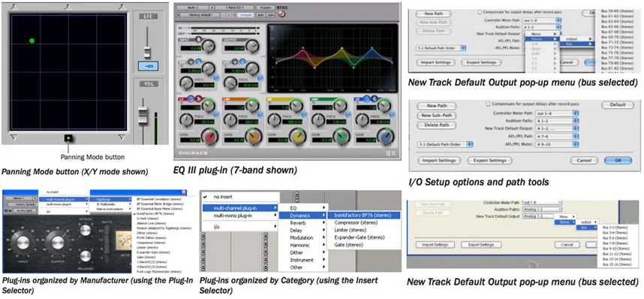Click the green HMF gain knob in EQ III
This screenshot has width=644, height=299.
342,137
